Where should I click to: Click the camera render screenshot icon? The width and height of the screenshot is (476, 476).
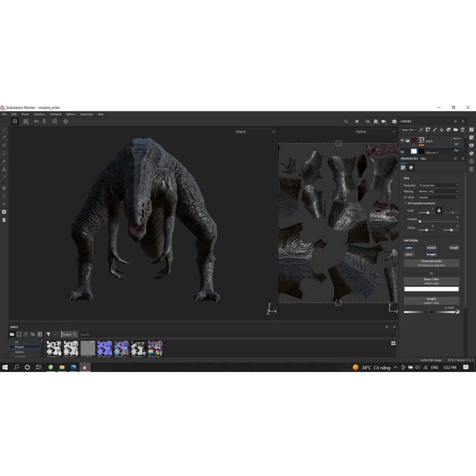(394, 122)
